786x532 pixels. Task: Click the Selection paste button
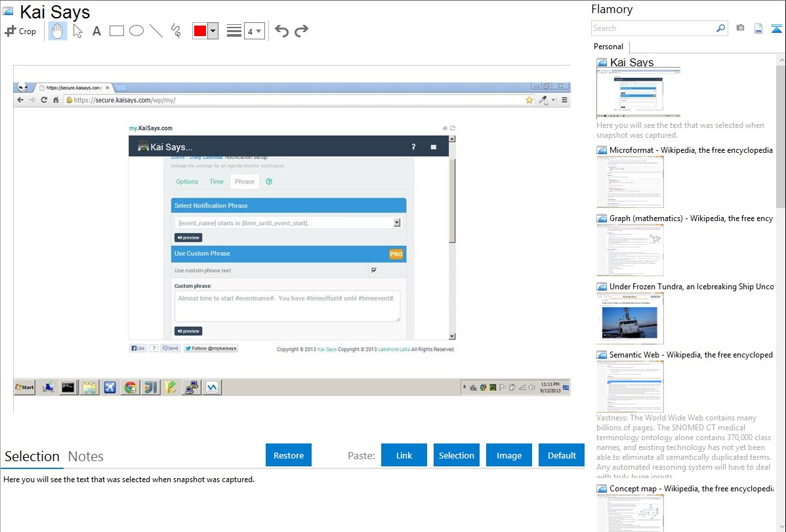(x=457, y=455)
